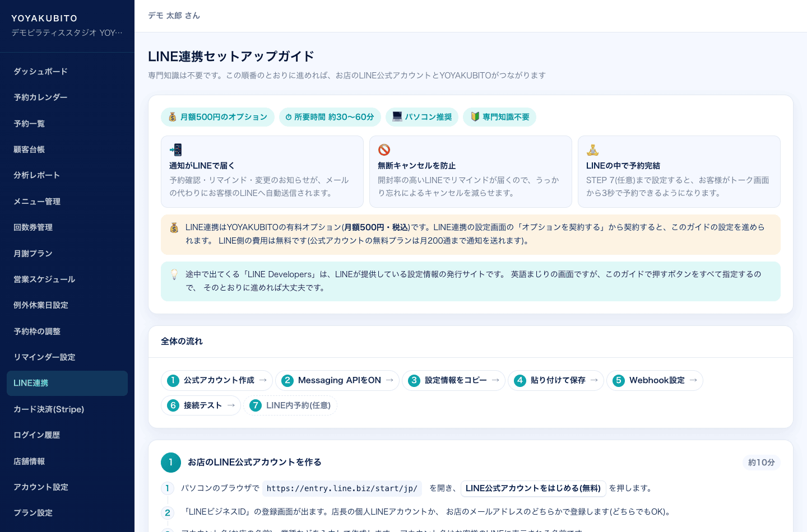Click the 全体の流れ section header
This screenshot has height=532, width=807.
pos(182,342)
